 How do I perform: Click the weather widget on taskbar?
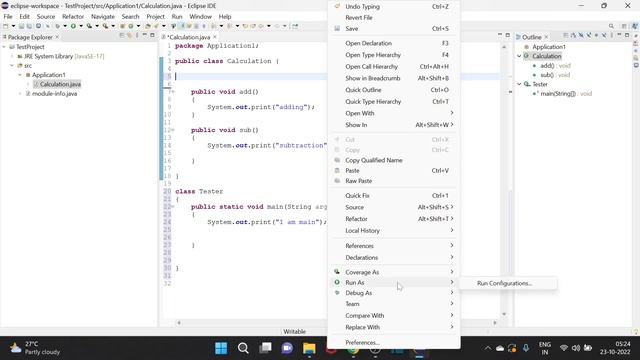click(35, 348)
